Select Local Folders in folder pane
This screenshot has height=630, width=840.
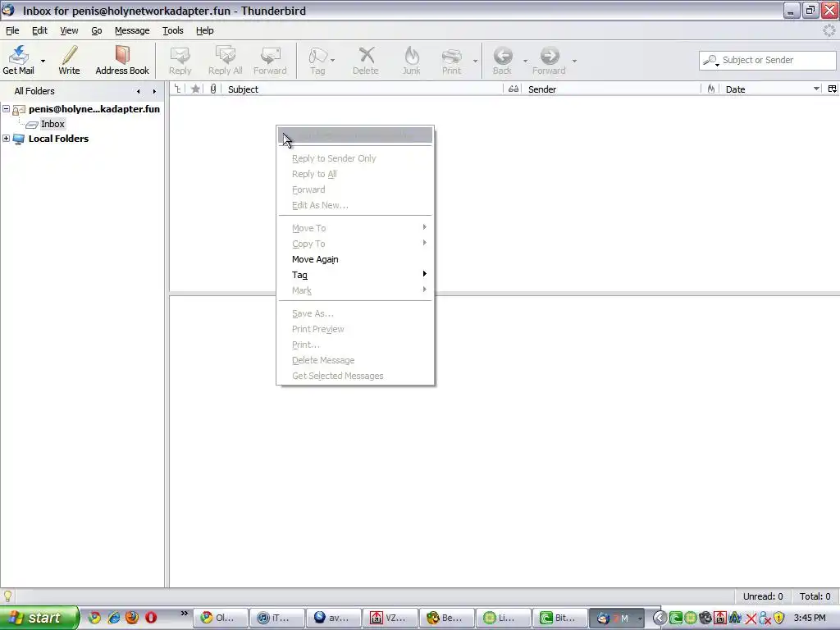(58, 138)
